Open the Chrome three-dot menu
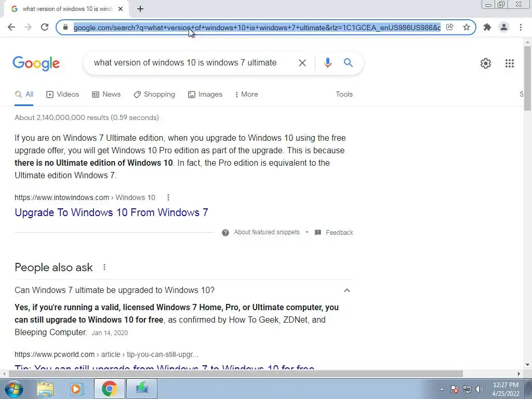The width and height of the screenshot is (532, 399). click(521, 27)
